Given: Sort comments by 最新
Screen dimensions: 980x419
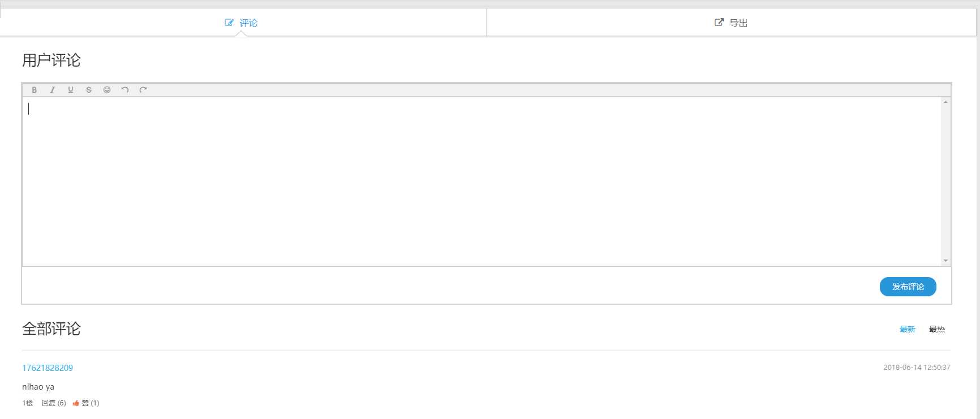Looking at the screenshot, I should (x=908, y=329).
